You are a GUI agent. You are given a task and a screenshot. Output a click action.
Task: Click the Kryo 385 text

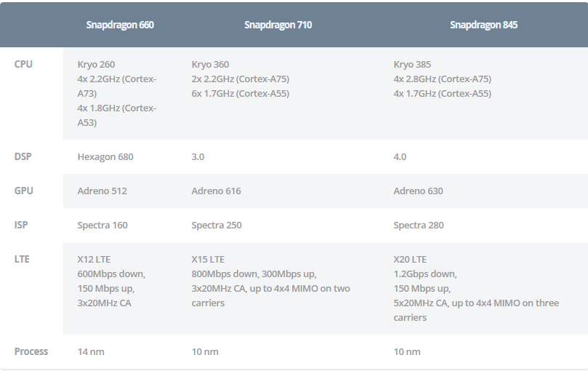412,65
